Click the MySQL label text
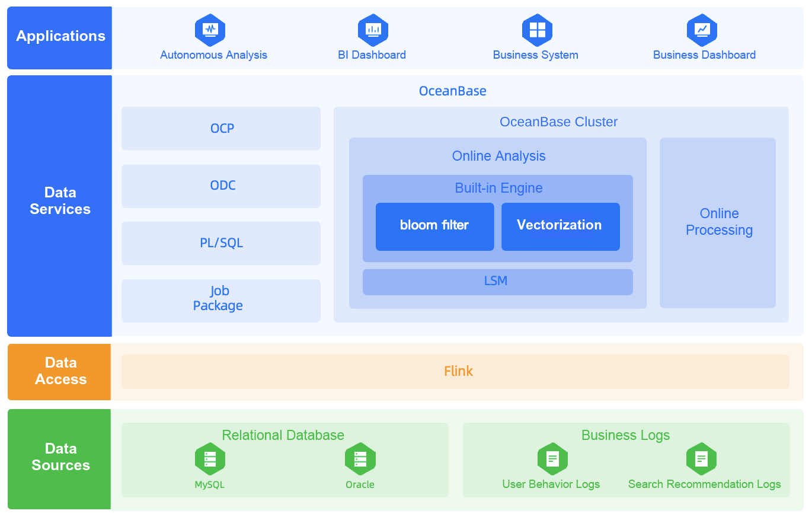Screen dimensions: 812x517 tap(210, 485)
